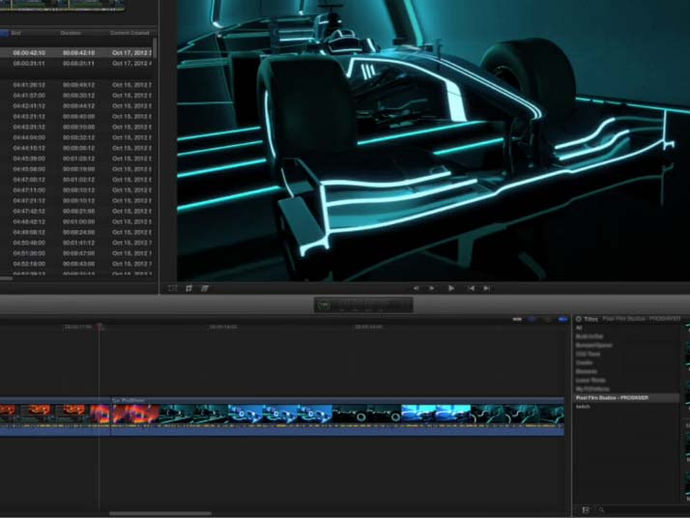Click the timeline playhead marker
Viewport: 690px width, 518px height.
point(100,327)
